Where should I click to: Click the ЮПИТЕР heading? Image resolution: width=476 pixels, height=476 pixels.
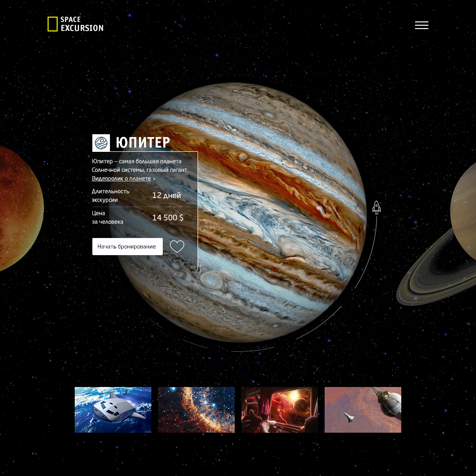click(x=143, y=143)
